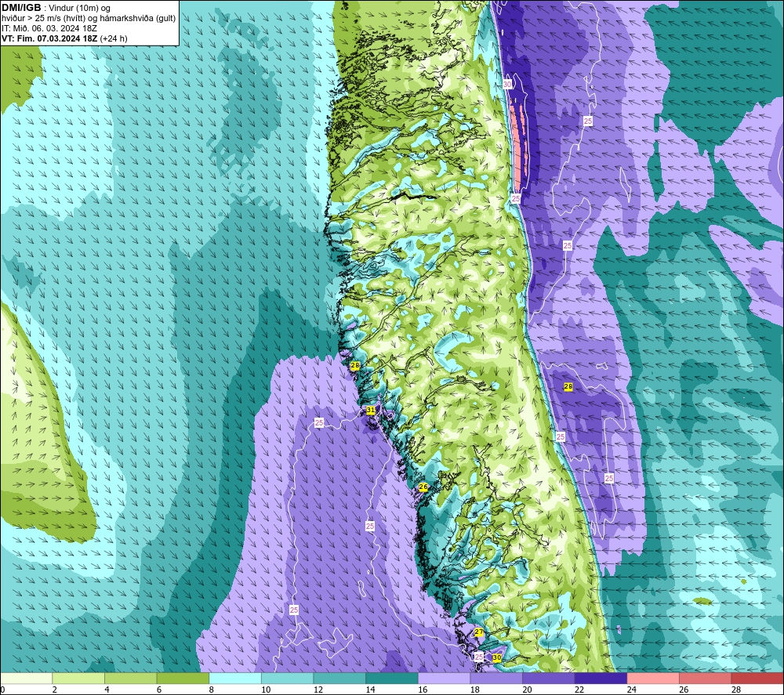
Task: Click the 12–14 m/s teal legend swatch
Action: point(339,679)
